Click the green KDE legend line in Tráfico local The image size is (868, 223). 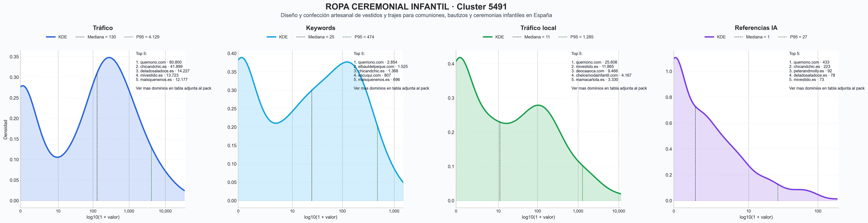coord(488,37)
